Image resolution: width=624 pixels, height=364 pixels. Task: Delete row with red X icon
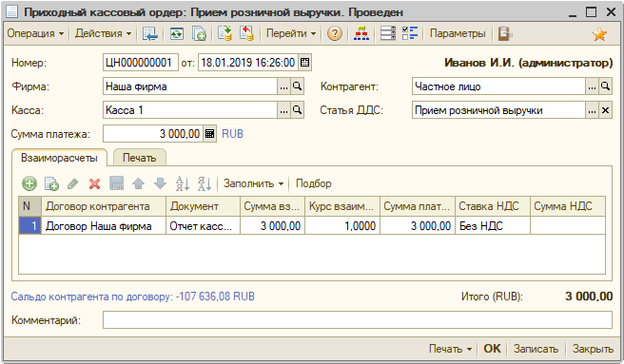coord(95,183)
